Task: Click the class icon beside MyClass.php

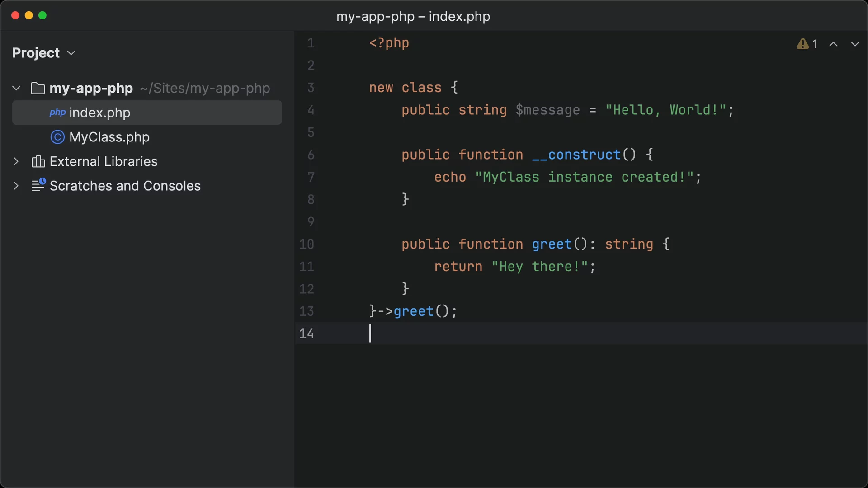Action: tap(57, 137)
